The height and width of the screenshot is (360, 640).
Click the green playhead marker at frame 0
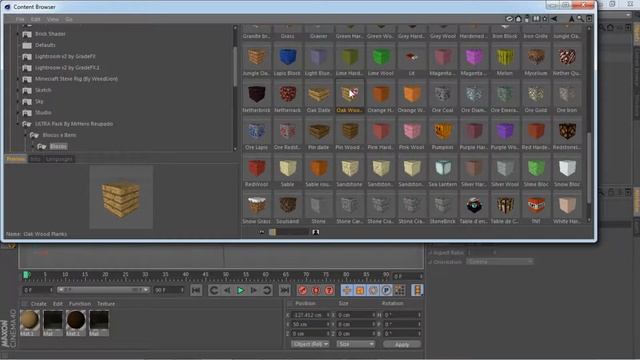pos(26,275)
